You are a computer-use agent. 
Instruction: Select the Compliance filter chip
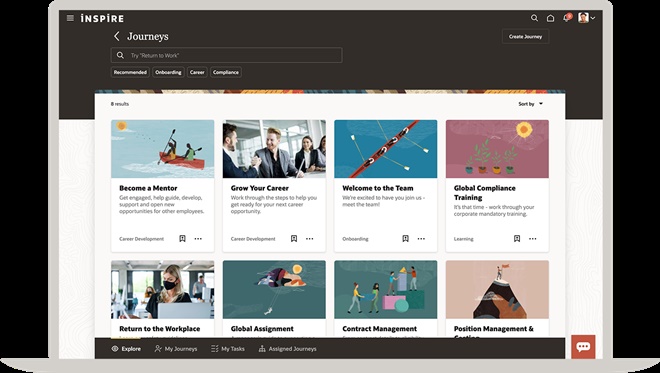pyautogui.click(x=226, y=72)
